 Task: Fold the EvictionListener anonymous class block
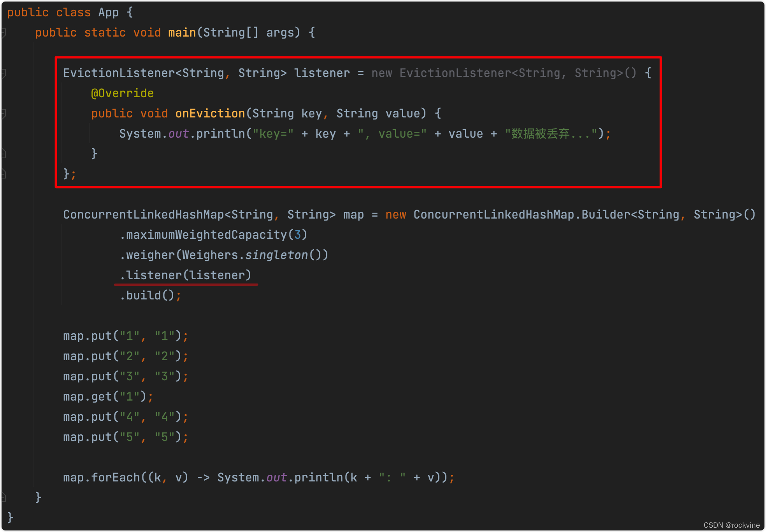(4, 73)
